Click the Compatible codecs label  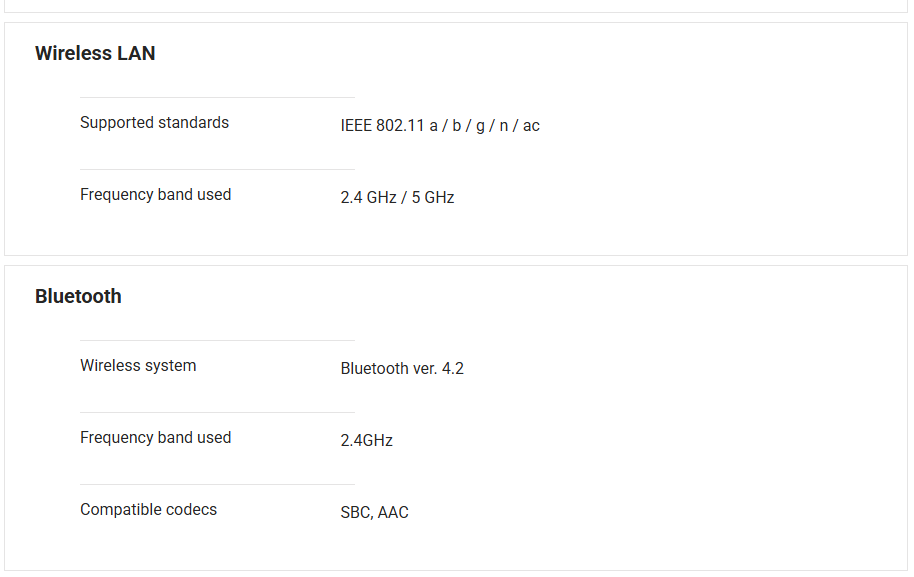[x=148, y=510]
